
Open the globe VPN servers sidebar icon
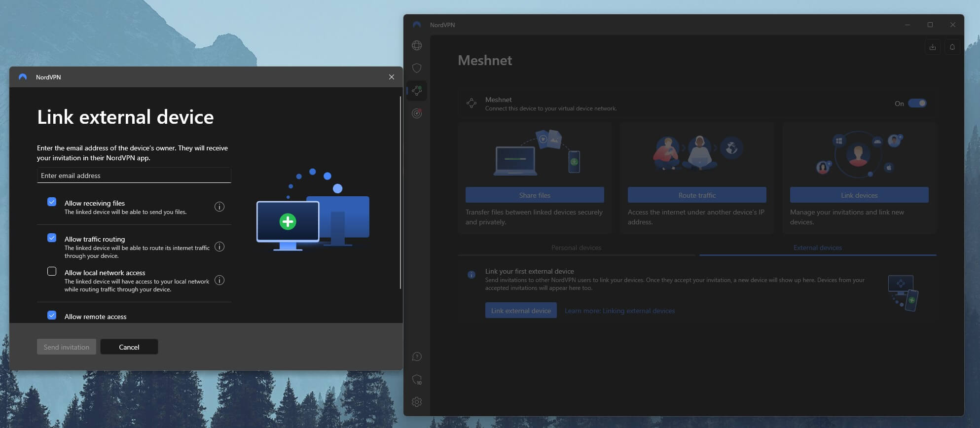click(x=417, y=45)
